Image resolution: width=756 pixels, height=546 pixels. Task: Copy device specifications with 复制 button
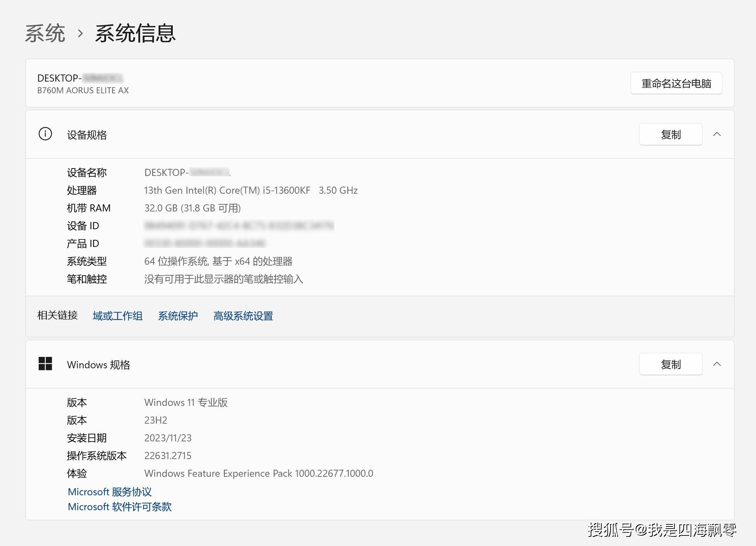tap(671, 134)
